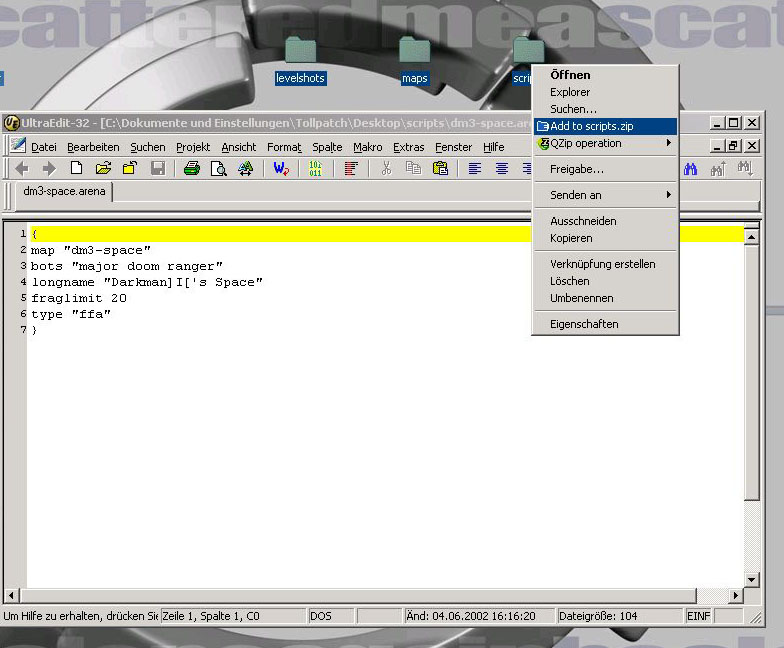
Task: Click the maps desktop folder
Action: click(x=414, y=62)
